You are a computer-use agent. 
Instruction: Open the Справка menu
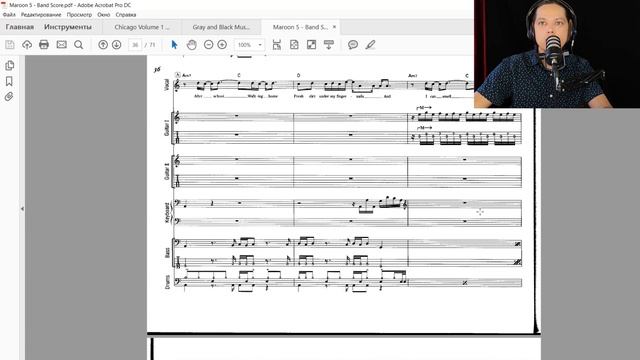tap(126, 15)
